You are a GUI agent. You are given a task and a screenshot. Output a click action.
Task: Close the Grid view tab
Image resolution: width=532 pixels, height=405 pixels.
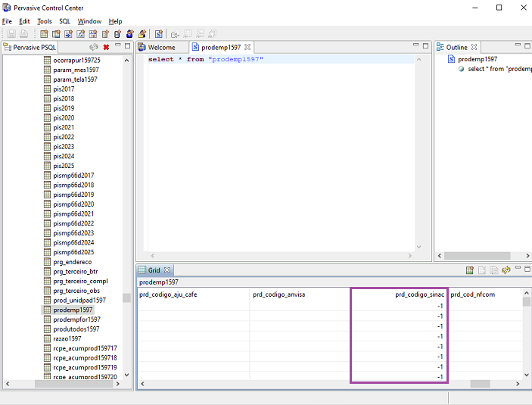point(167,270)
